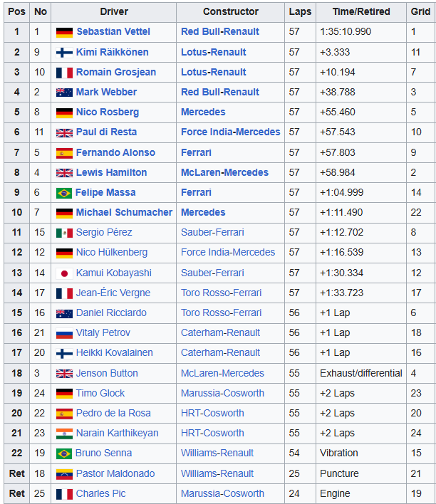436x504 pixels.
Task: Open McLaren-Mercedes link in Hamilton's row
Action: click(224, 172)
